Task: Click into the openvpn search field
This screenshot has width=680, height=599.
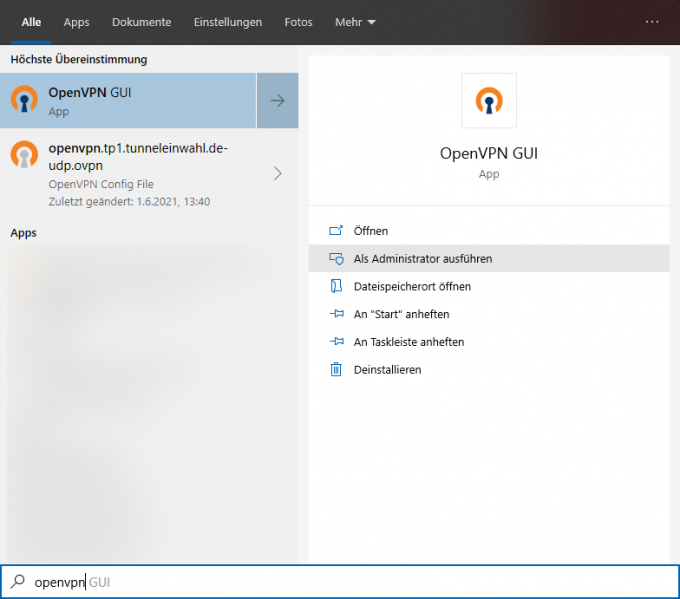Action: pyautogui.click(x=340, y=582)
